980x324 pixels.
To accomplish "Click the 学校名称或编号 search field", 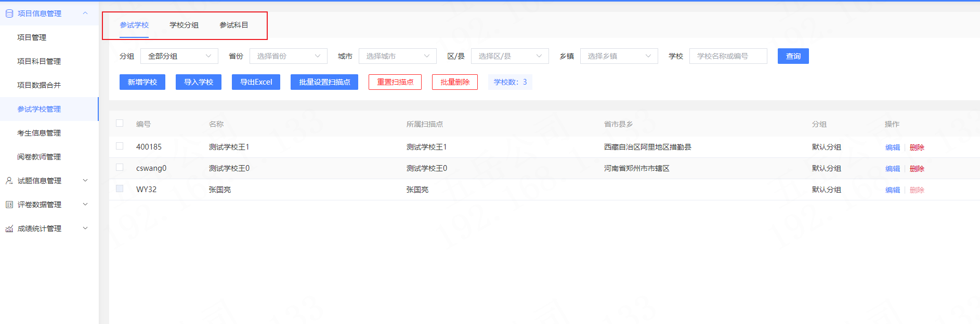I will 728,56.
